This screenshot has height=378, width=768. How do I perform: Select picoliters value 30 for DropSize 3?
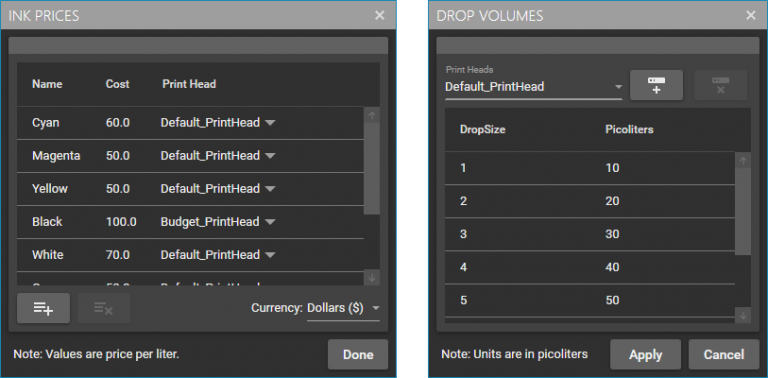(612, 234)
